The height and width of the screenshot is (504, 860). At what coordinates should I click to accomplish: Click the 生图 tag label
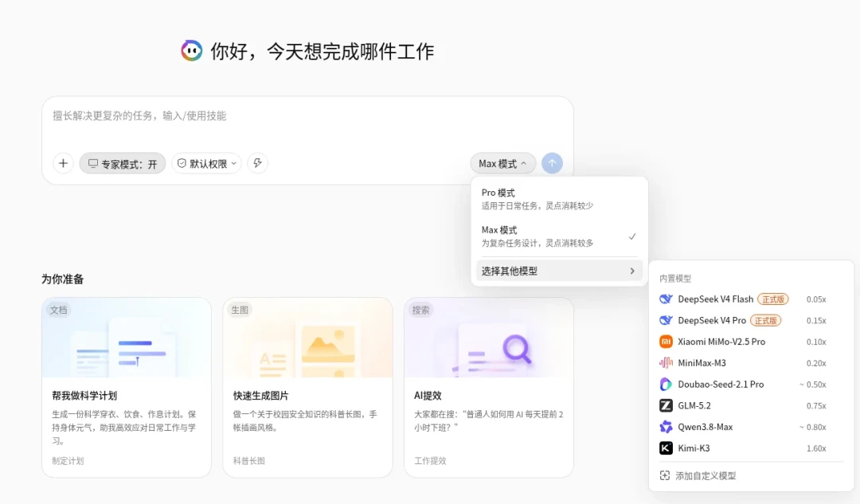pyautogui.click(x=240, y=310)
